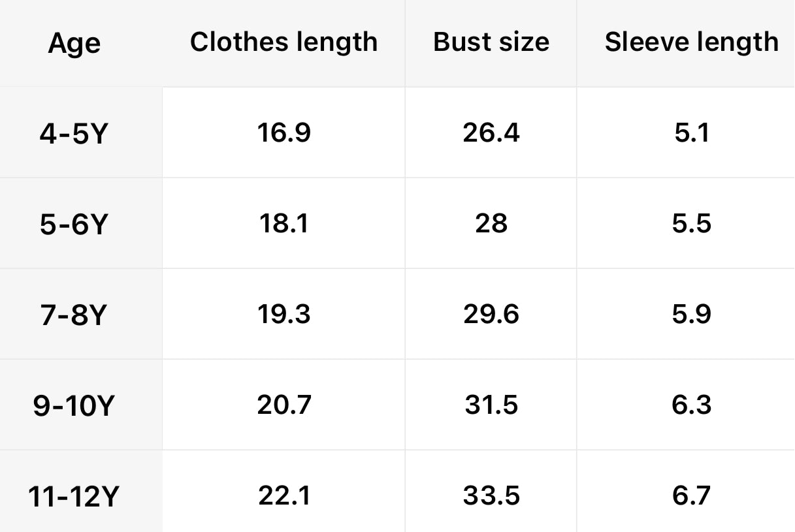
Task: Click the 16.9 clothes length cell
Action: tap(284, 133)
